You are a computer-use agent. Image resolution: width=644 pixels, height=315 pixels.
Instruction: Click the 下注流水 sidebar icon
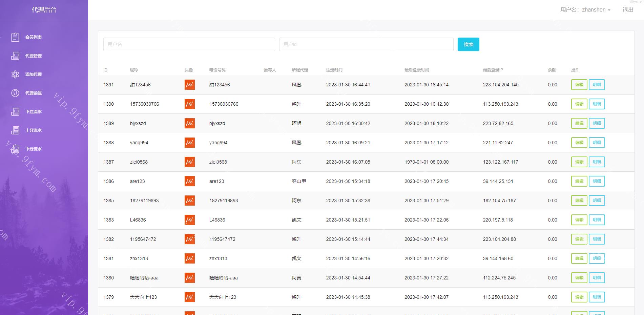tap(15, 112)
